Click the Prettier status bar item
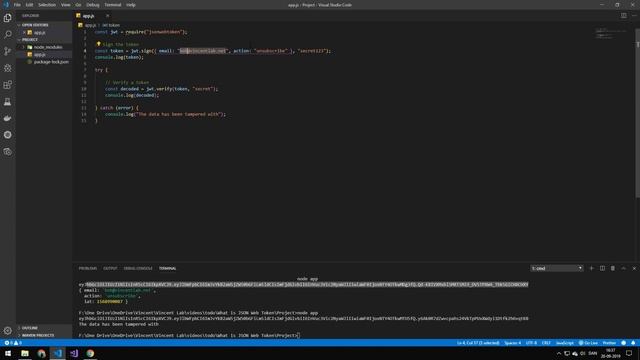640x360 pixels. (x=609, y=343)
